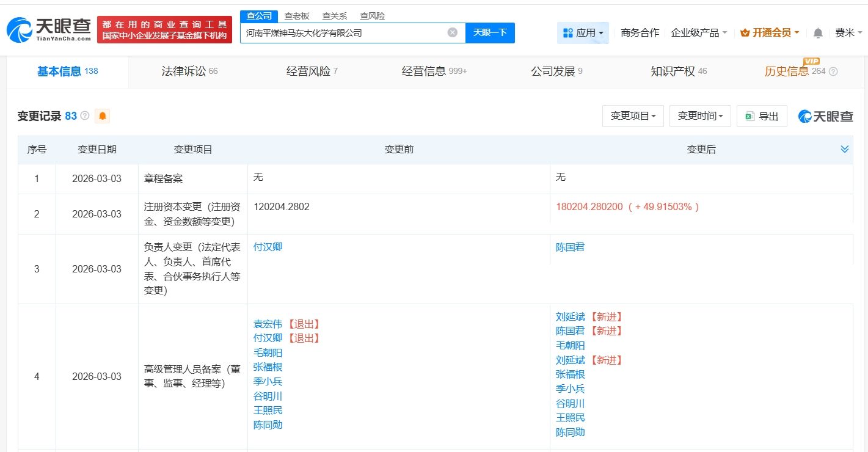Click the help icon next to 历史信息 264
This screenshot has height=452, width=868.
(833, 71)
